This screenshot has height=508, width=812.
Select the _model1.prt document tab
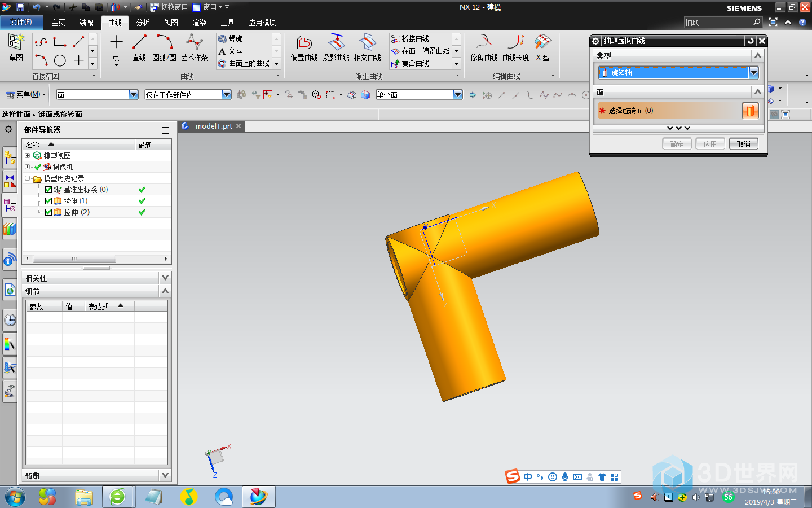(211, 126)
